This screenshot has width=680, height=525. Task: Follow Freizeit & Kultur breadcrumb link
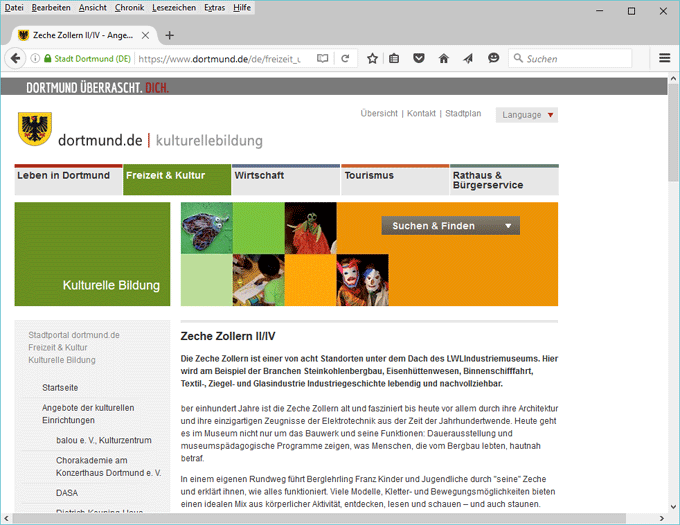(x=58, y=347)
